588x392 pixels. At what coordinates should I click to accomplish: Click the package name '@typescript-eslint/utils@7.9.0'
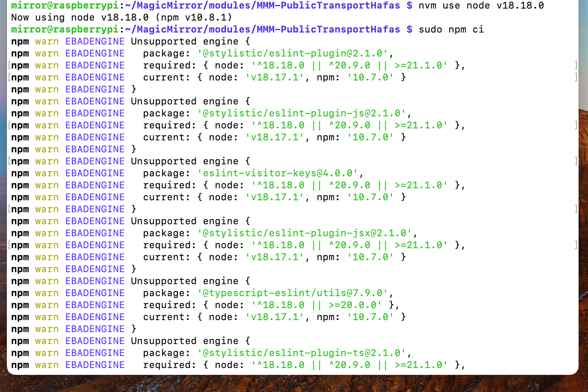tap(293, 293)
